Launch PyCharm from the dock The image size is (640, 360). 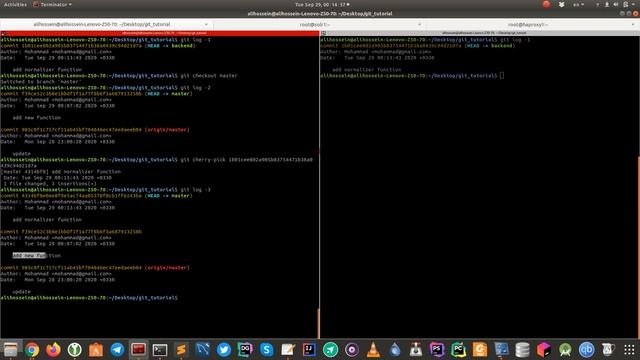coord(458,350)
